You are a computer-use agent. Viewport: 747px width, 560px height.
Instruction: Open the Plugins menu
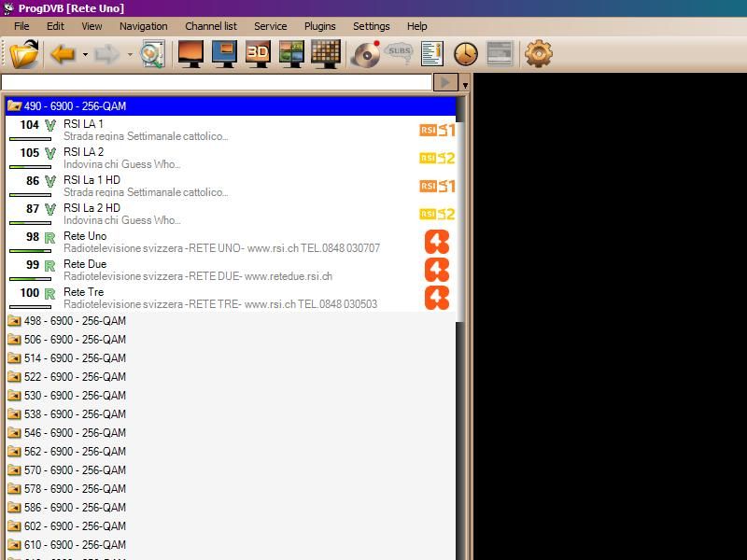pos(319,26)
